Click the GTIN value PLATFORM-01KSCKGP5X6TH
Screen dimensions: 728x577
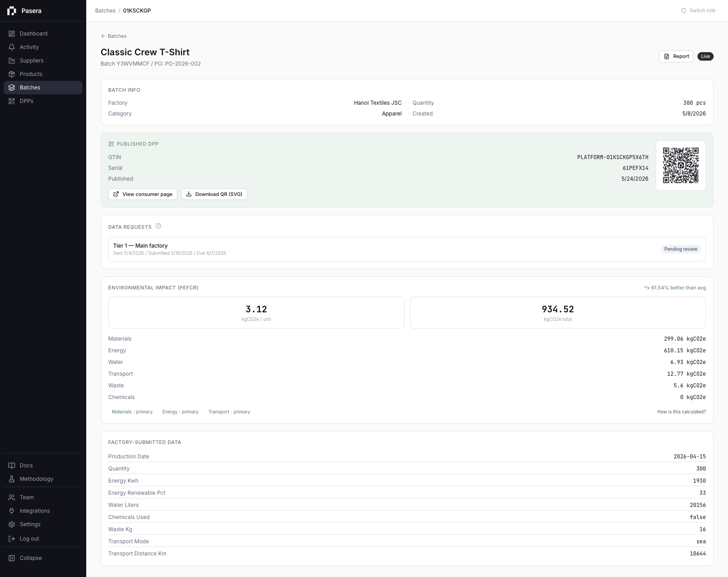(x=613, y=157)
